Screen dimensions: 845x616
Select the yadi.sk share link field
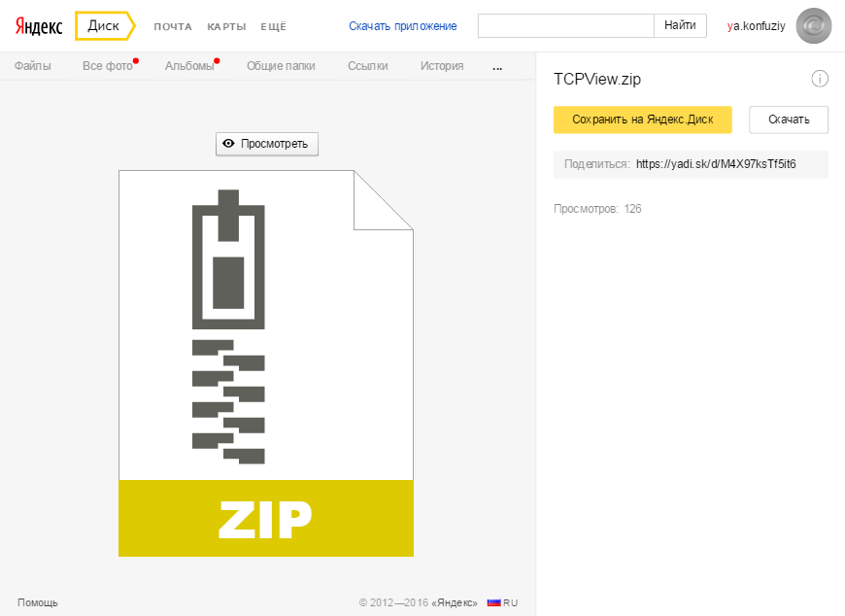point(716,164)
